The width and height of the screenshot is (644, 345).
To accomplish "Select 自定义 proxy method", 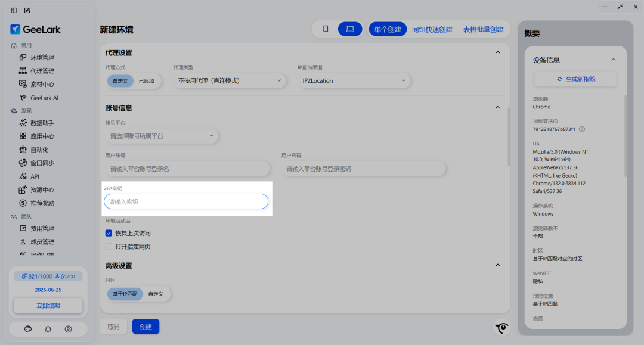I will click(x=120, y=81).
